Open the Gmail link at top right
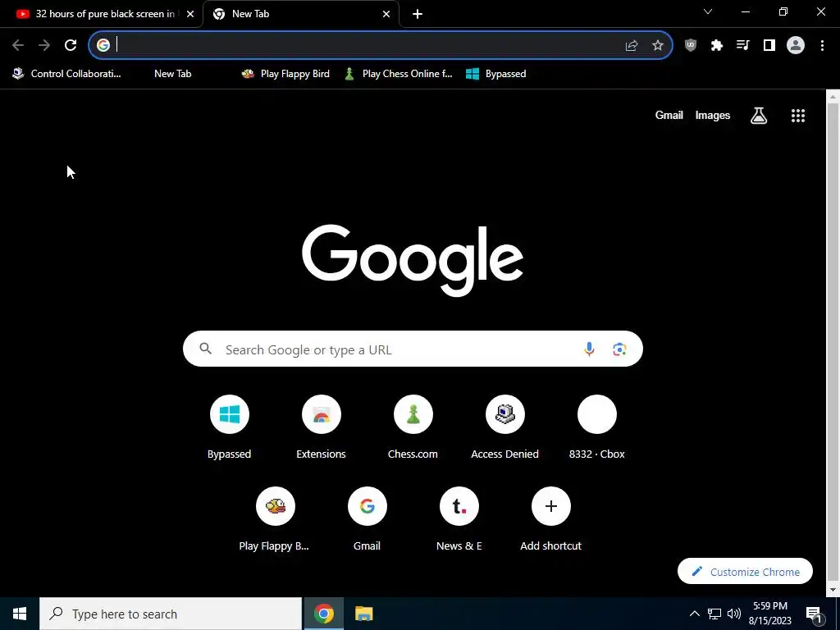 click(669, 115)
